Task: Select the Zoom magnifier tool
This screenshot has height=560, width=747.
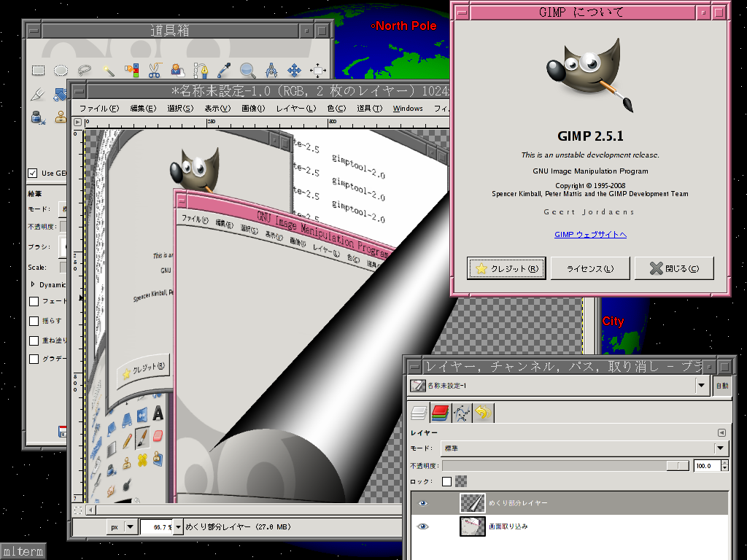Action: [247, 71]
